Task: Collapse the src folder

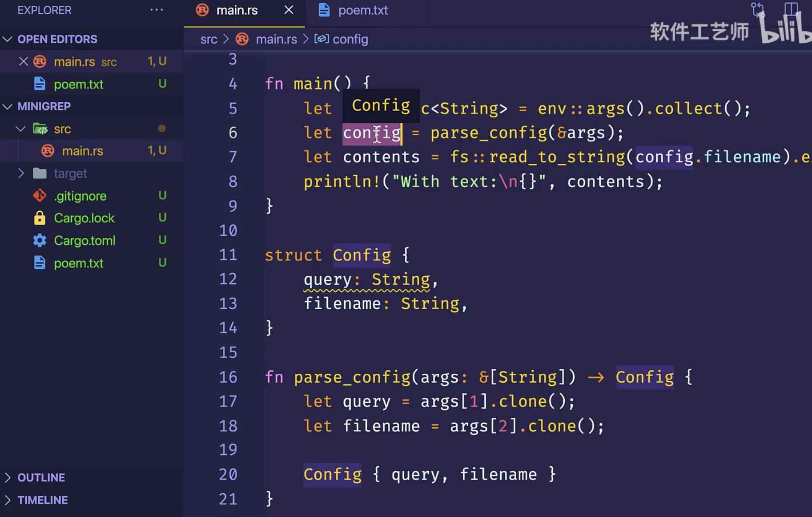Action: click(20, 129)
